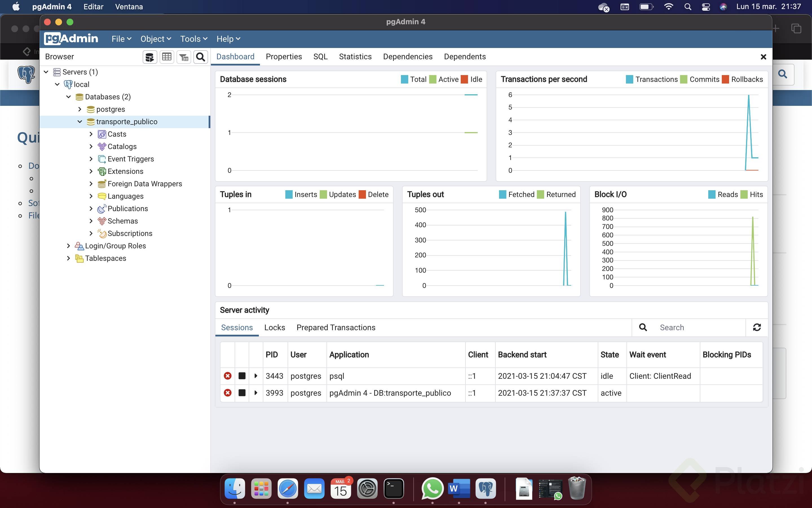The width and height of the screenshot is (812, 508).
Task: Expand the Schemas node arrow
Action: coord(91,221)
